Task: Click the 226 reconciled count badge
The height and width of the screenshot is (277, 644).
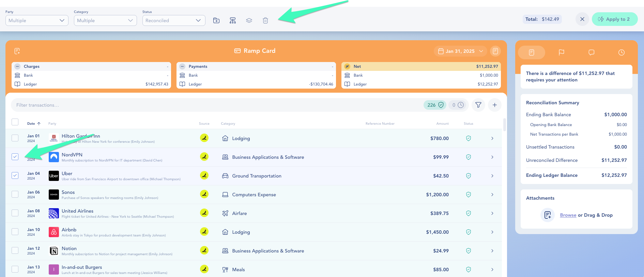Action: 435,105
